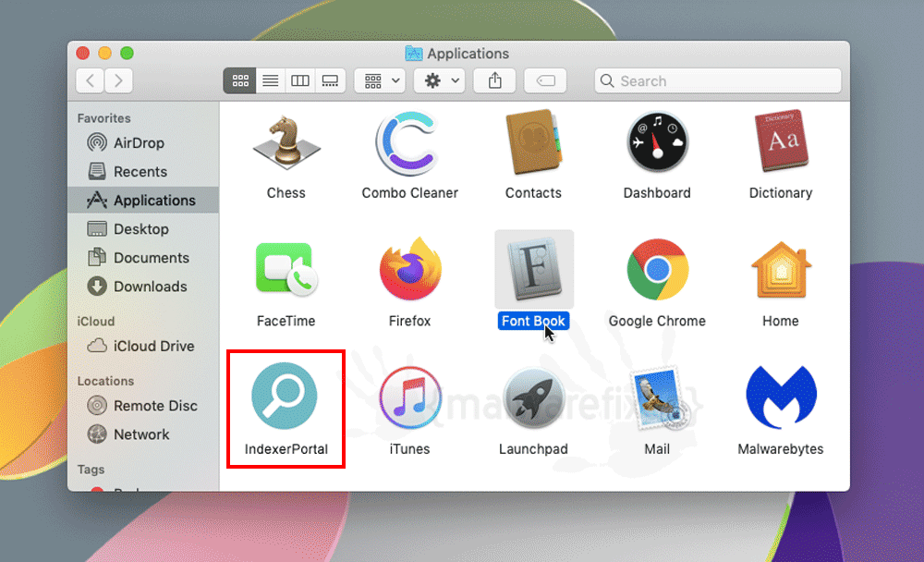Open Recents in the sidebar
The width and height of the screenshot is (924, 562).
point(143,172)
